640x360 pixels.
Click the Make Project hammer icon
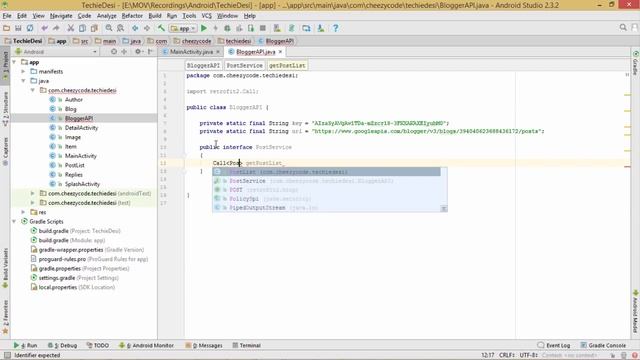pyautogui.click(x=161, y=28)
